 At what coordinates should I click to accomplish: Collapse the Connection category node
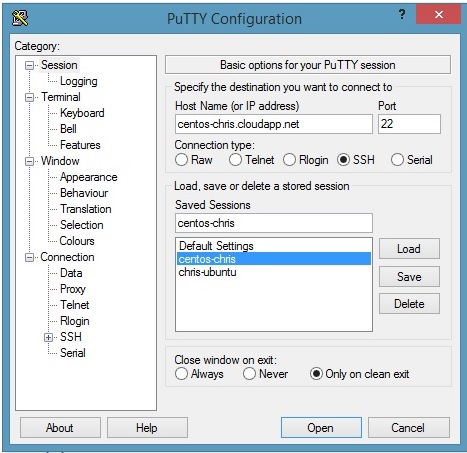coord(30,257)
